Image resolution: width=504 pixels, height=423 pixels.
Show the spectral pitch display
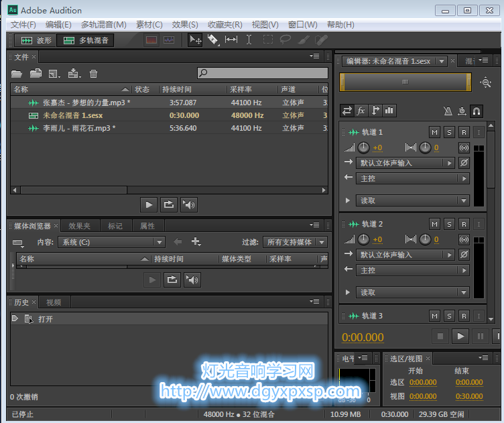point(169,40)
